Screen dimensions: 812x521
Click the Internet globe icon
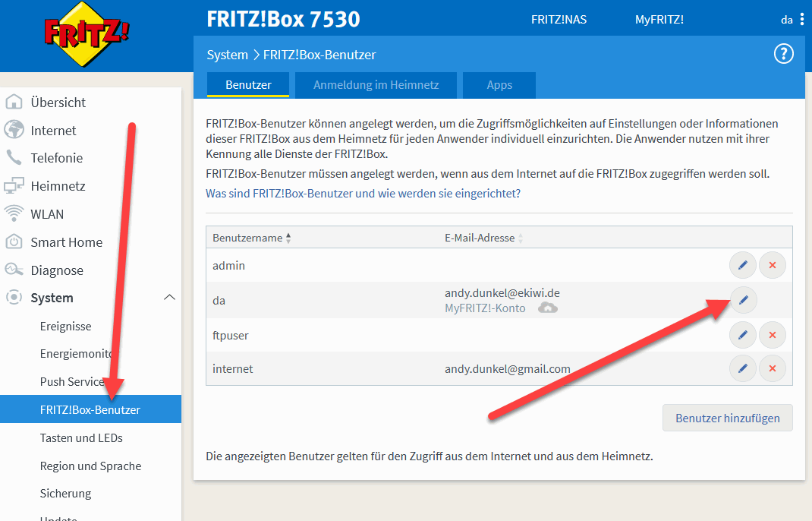pos(14,130)
